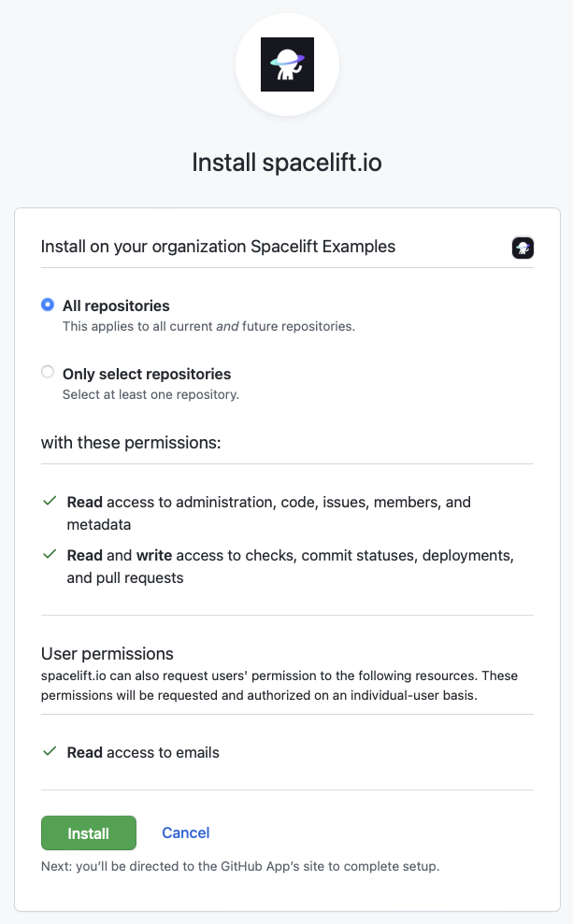Click the small Spacelift Examples organization avatar
573x924 pixels.
click(523, 248)
